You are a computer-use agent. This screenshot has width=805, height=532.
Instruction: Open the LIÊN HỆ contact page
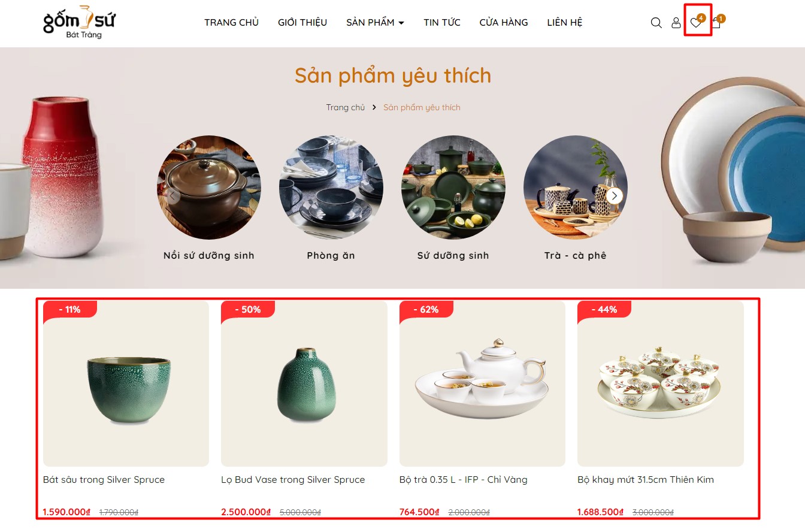pyautogui.click(x=565, y=22)
